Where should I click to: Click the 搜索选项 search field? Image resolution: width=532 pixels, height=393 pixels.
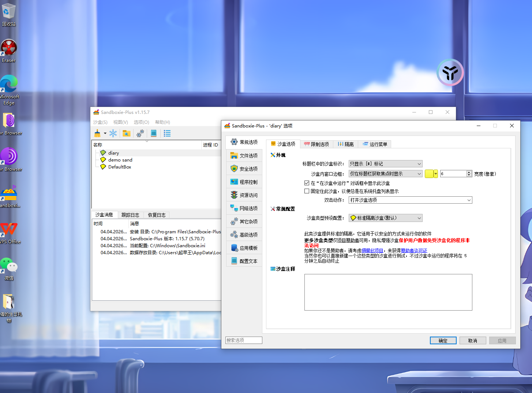244,340
